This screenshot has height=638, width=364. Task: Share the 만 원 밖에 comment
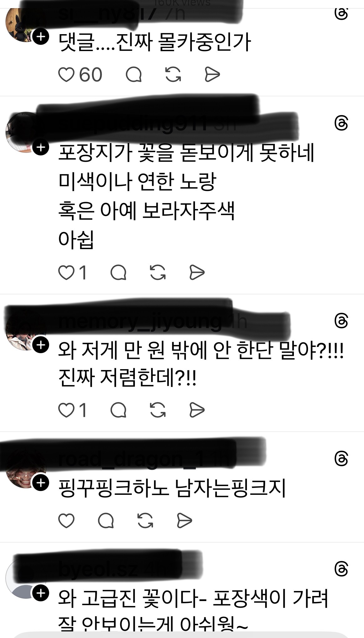click(x=197, y=410)
